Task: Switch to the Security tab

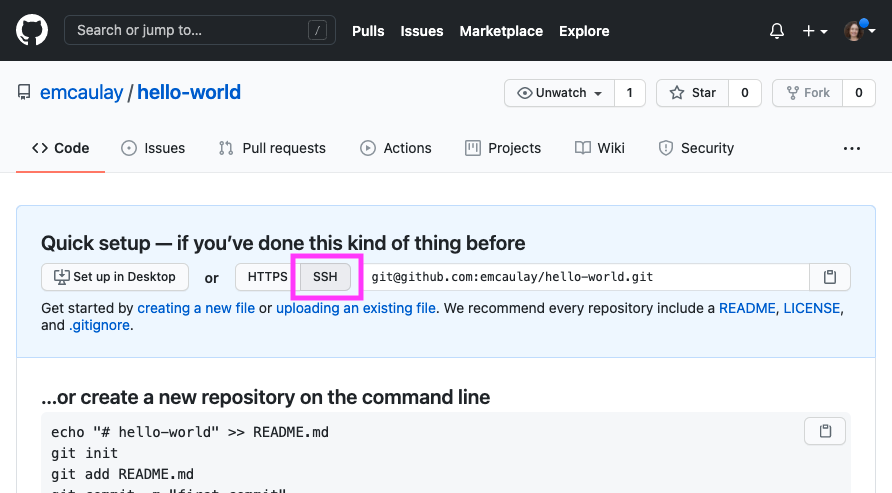Action: coord(696,148)
